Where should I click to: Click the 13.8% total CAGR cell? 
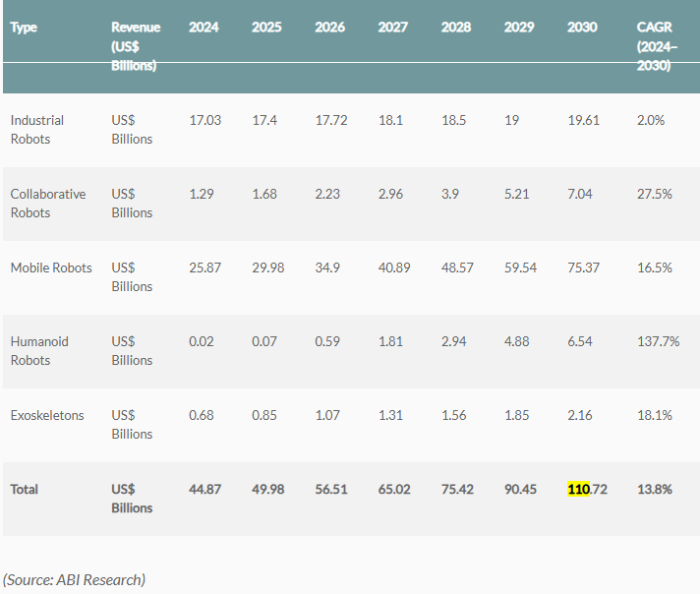tap(655, 489)
